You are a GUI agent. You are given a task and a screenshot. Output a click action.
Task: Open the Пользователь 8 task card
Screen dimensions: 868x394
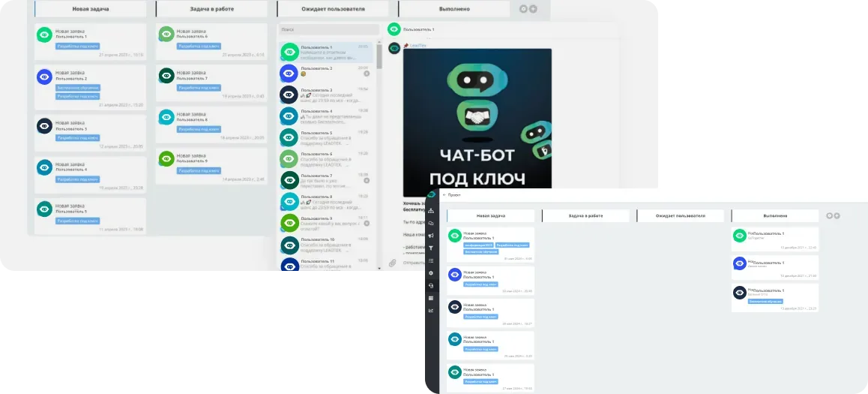pos(212,125)
